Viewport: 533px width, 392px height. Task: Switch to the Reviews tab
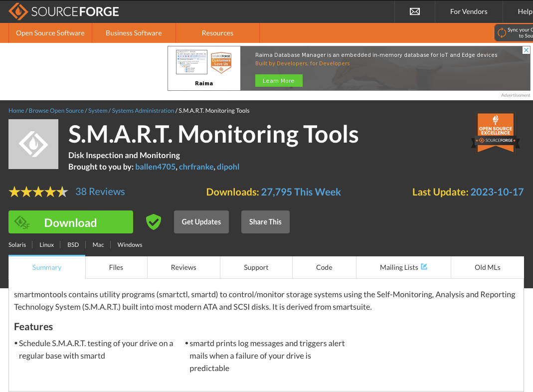point(183,267)
